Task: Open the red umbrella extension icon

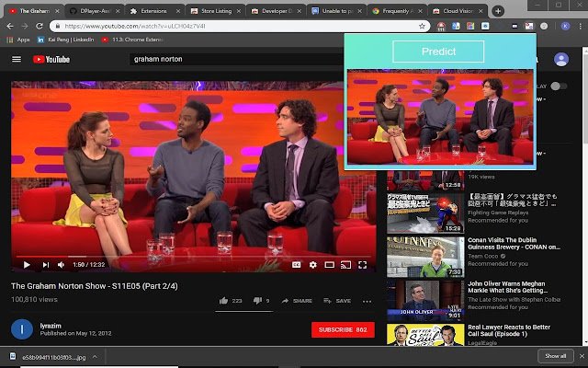Action: [x=441, y=26]
